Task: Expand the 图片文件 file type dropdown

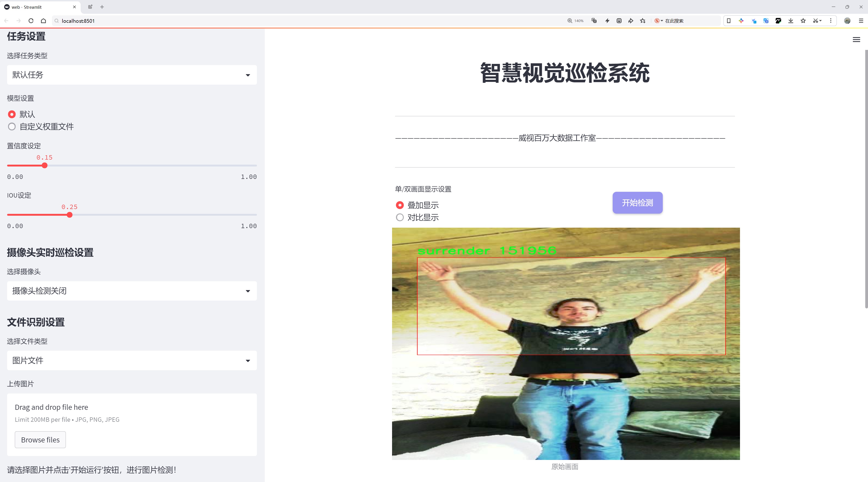Action: (x=132, y=360)
